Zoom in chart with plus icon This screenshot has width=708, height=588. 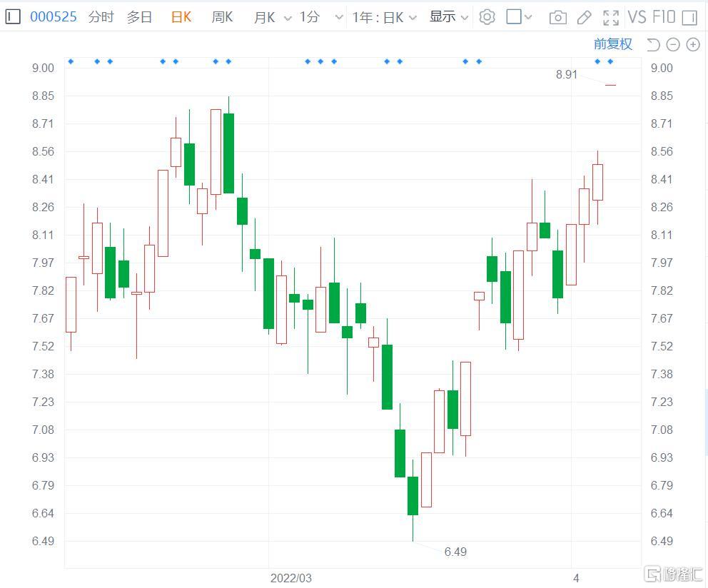693,44
